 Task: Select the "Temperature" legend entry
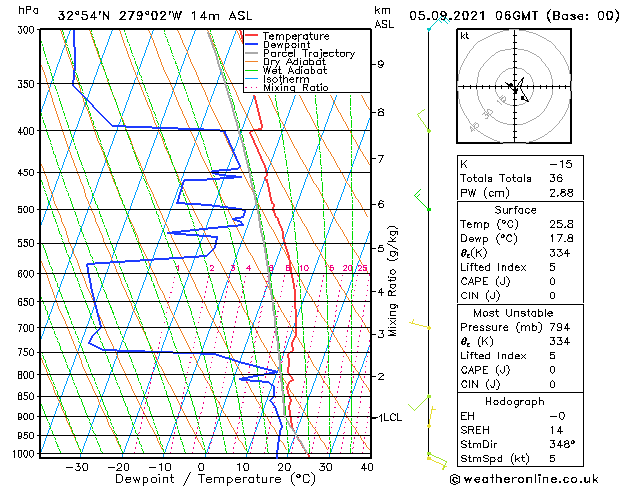point(296,36)
